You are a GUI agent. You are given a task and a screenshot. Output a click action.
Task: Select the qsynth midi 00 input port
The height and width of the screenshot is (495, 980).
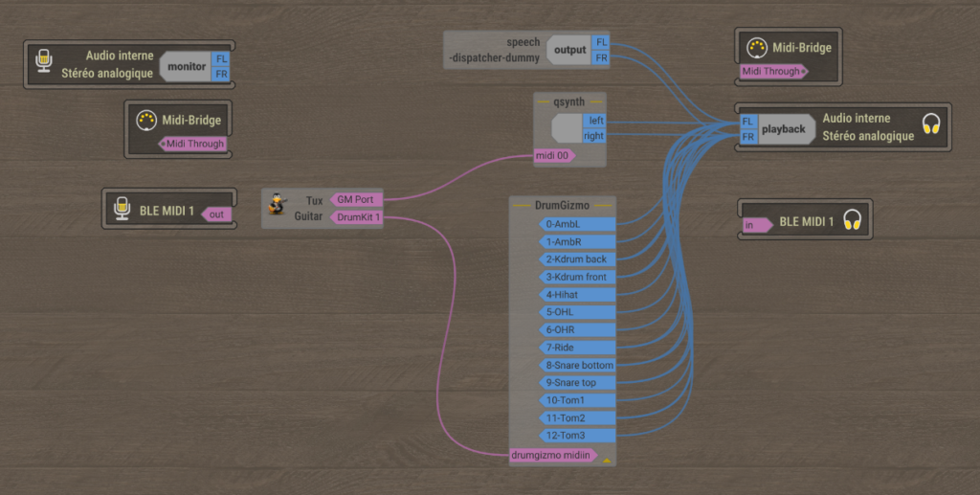tap(554, 156)
